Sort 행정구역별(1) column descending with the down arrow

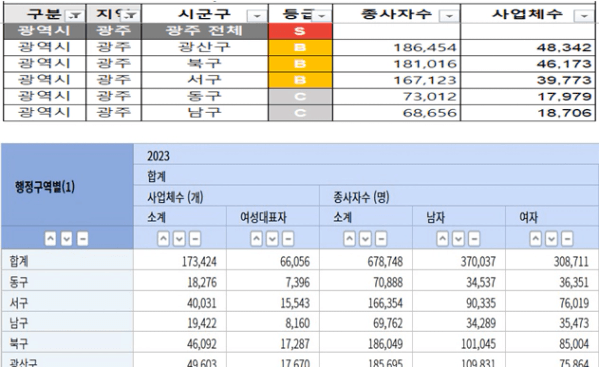click(66, 239)
